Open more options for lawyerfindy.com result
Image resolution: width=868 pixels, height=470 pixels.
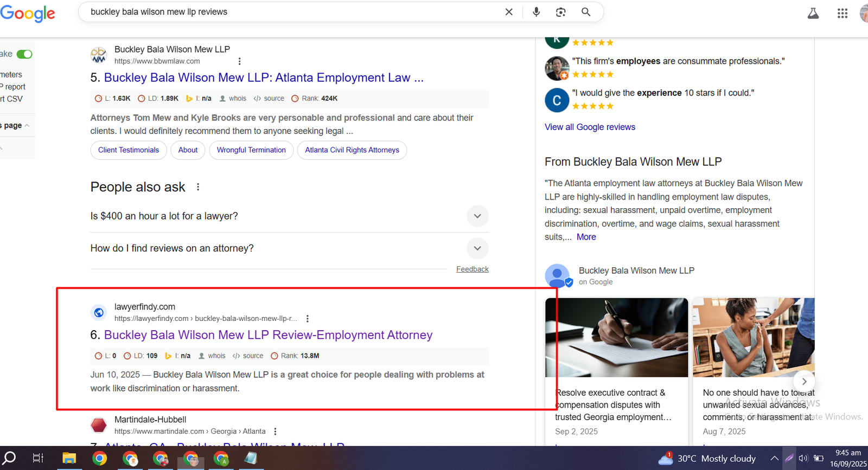pos(308,319)
